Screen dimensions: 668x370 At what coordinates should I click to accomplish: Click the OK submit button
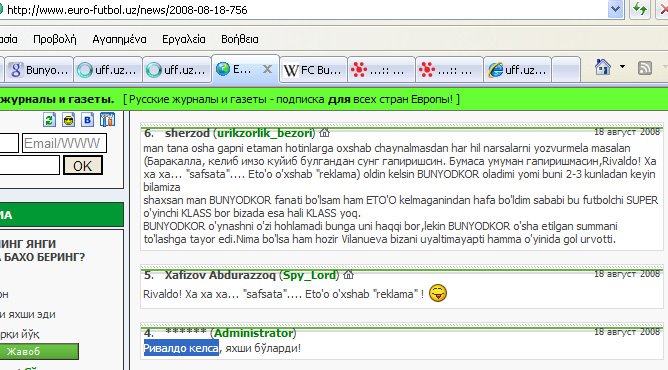pyautogui.click(x=83, y=166)
